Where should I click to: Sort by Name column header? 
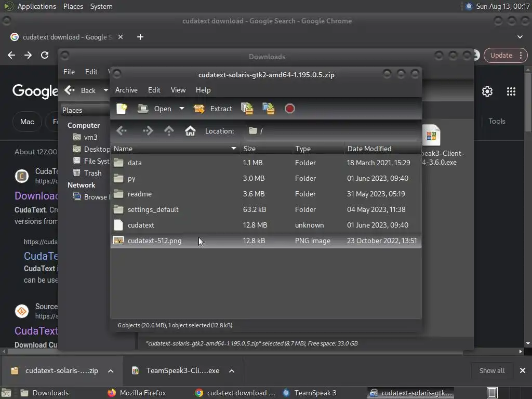(175, 149)
